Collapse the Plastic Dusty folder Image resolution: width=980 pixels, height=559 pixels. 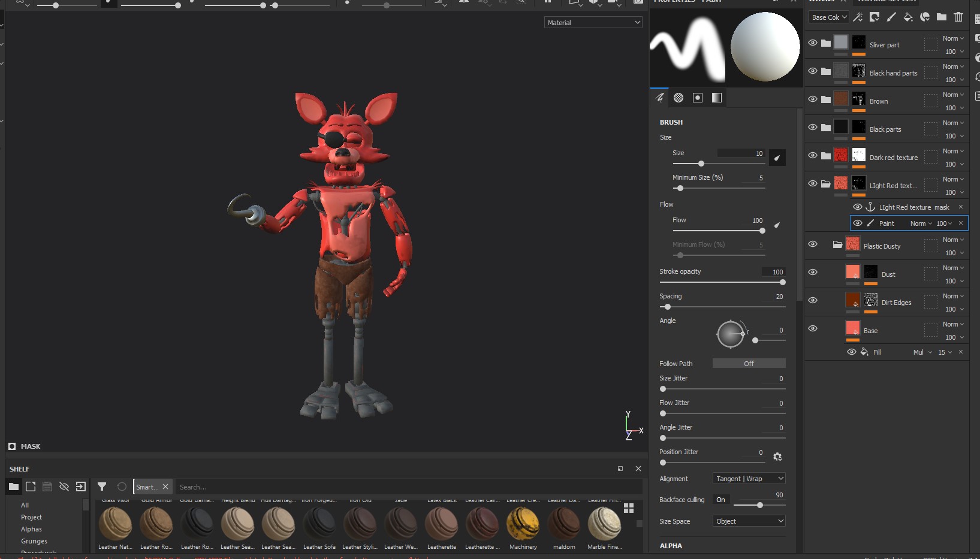[x=837, y=244]
